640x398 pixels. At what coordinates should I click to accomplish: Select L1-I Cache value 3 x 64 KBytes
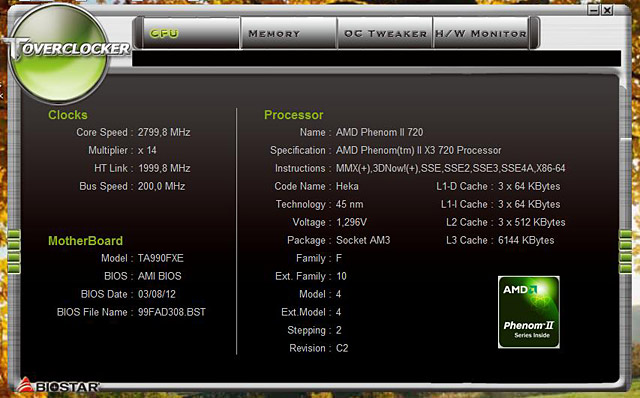point(529,204)
